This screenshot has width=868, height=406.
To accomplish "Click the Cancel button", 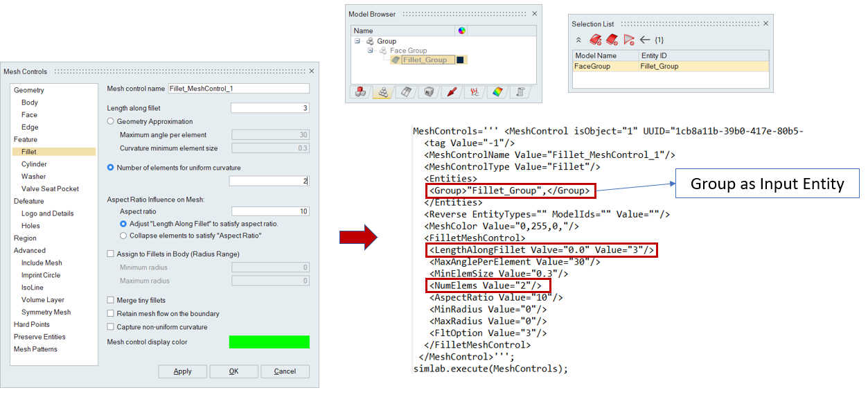I will point(285,371).
